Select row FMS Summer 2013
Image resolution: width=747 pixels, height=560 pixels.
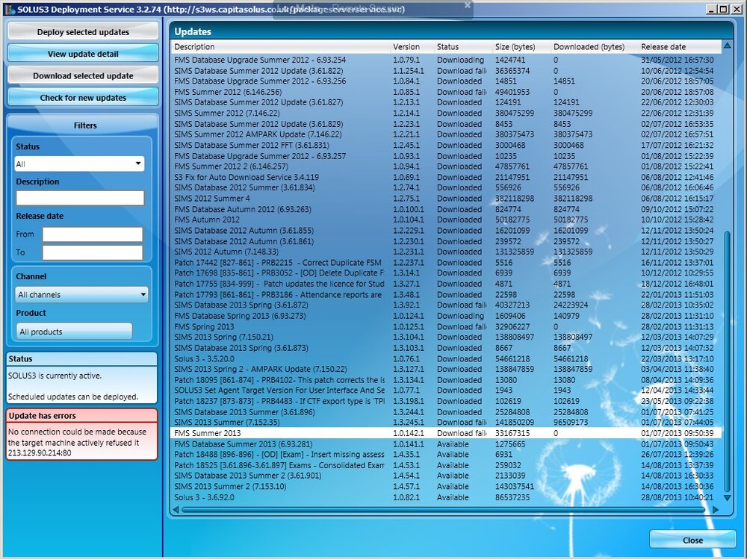point(446,433)
